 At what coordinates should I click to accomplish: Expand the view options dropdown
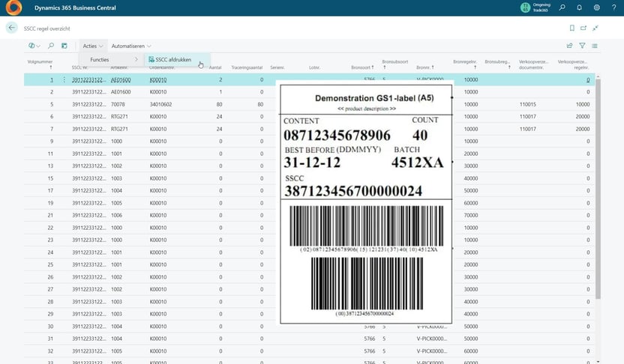34,46
